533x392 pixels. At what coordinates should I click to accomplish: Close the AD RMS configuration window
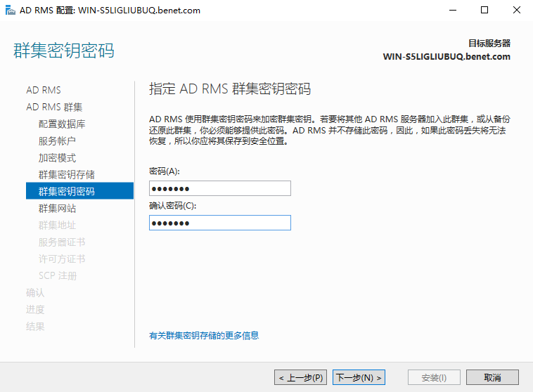click(516, 11)
